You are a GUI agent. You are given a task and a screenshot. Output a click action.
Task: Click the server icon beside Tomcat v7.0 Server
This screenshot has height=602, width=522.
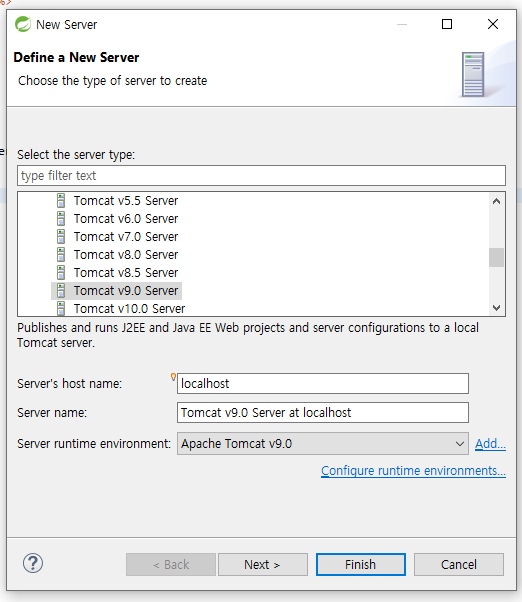[x=61, y=236]
